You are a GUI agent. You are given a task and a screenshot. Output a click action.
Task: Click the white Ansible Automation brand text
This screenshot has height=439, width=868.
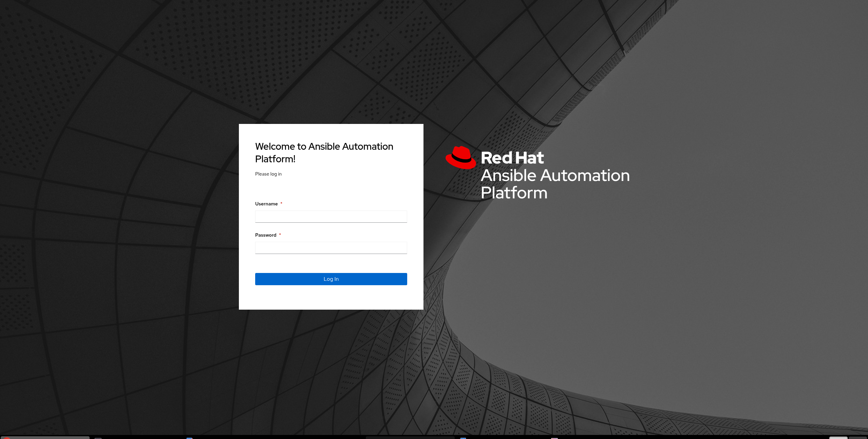click(555, 176)
